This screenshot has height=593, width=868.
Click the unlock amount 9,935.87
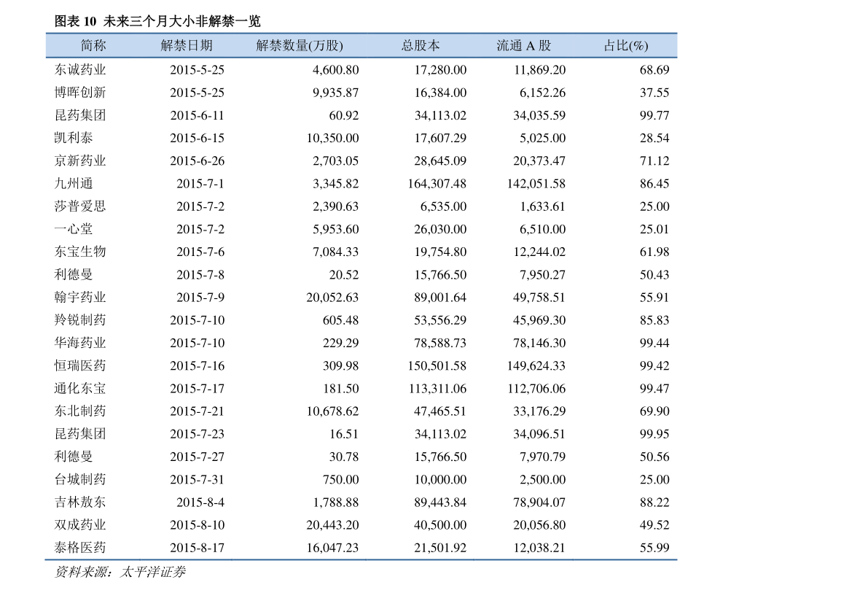click(335, 93)
